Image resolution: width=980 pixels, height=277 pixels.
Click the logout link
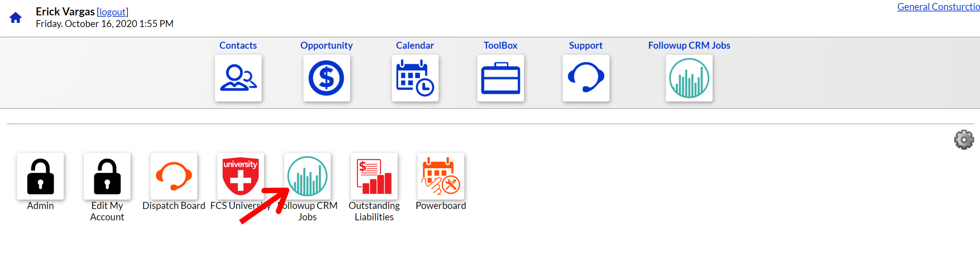point(112,12)
